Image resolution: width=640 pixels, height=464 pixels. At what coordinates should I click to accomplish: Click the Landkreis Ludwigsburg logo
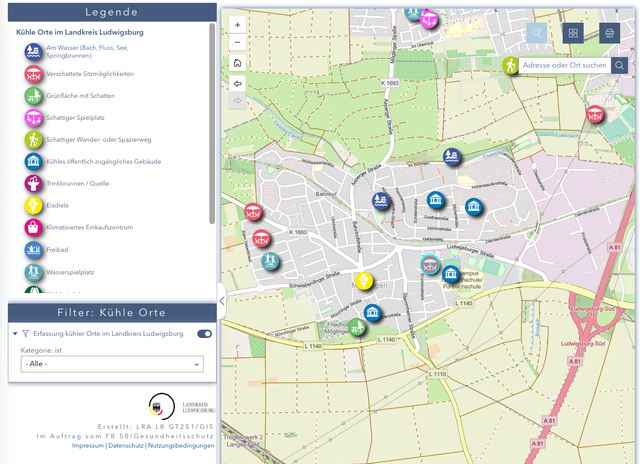click(x=182, y=406)
